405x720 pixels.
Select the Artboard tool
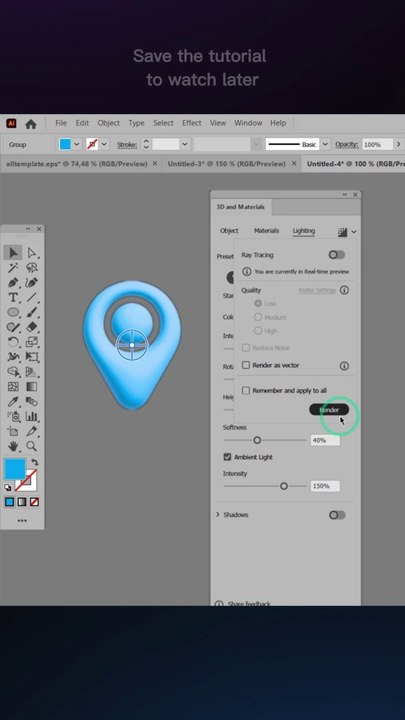click(x=13, y=431)
